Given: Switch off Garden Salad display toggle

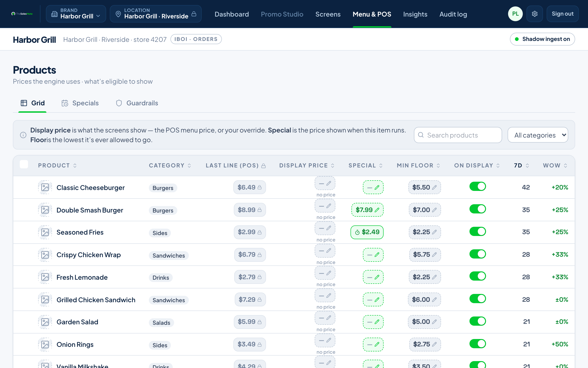Looking at the screenshot, I should (478, 321).
